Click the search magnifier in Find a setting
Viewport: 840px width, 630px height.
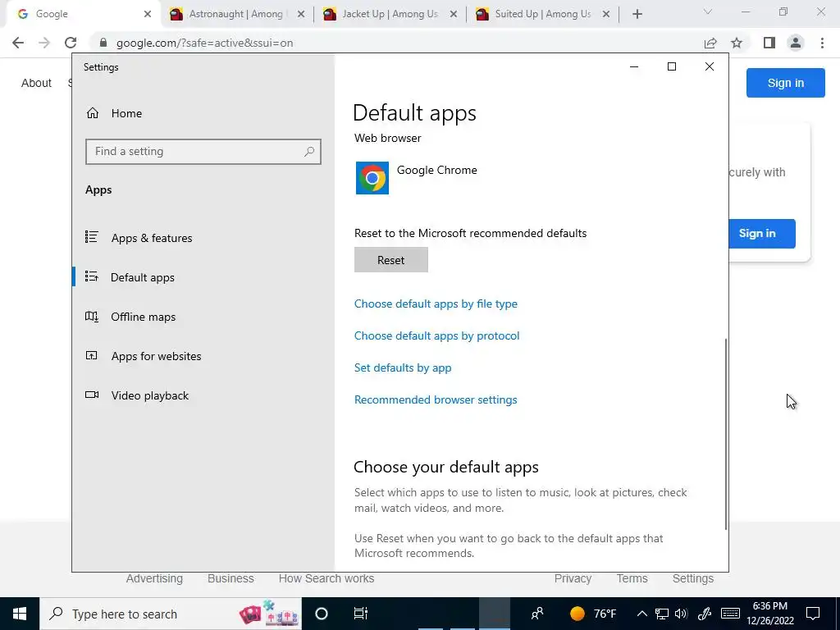pos(309,152)
